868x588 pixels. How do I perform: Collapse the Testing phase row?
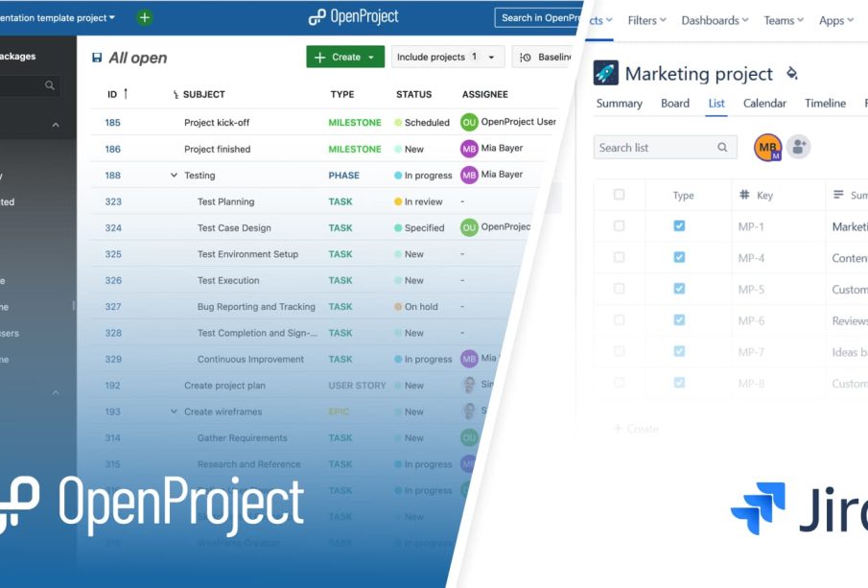(x=174, y=176)
